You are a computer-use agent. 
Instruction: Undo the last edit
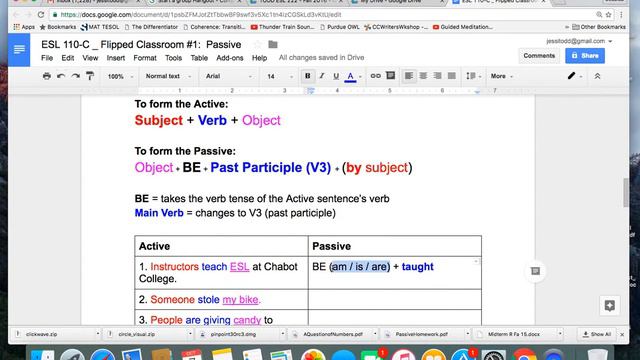tap(61, 76)
